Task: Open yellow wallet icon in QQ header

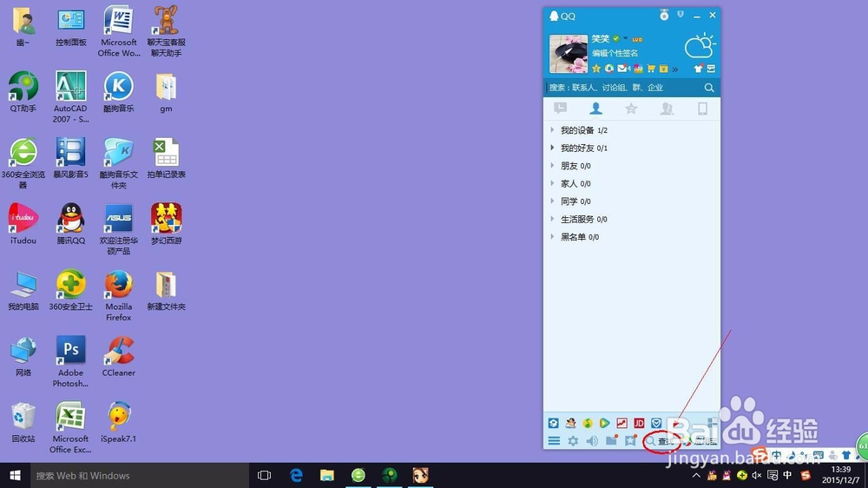Action: tap(663, 69)
